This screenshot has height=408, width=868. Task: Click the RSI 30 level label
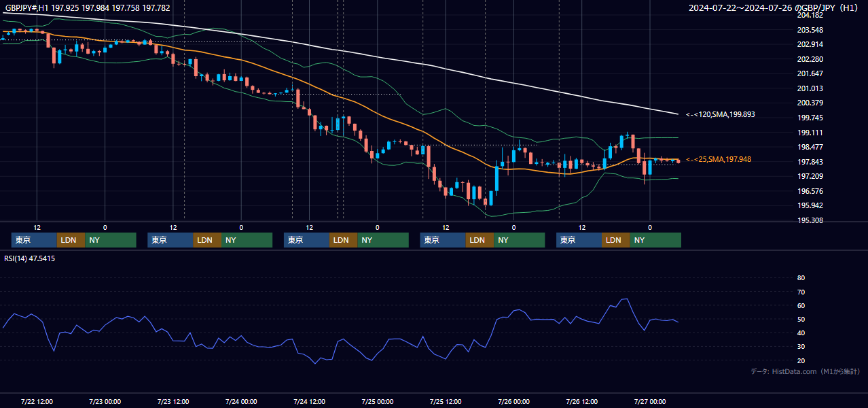pos(801,347)
